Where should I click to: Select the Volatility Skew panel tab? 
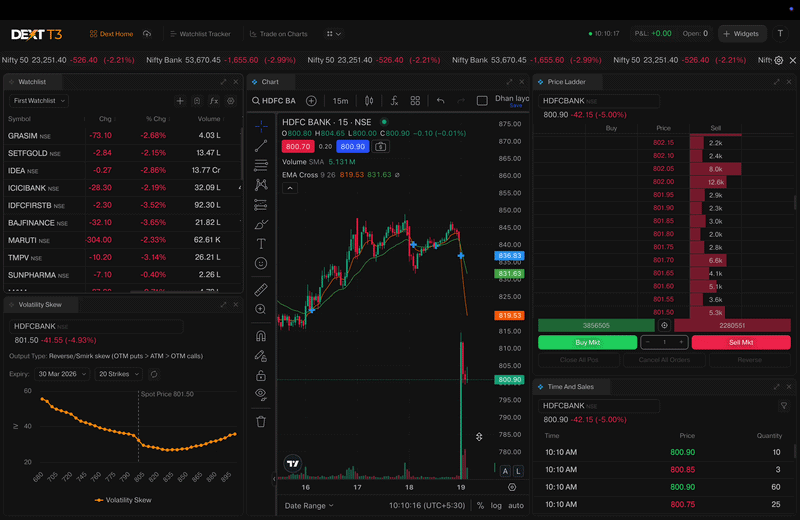click(40, 305)
